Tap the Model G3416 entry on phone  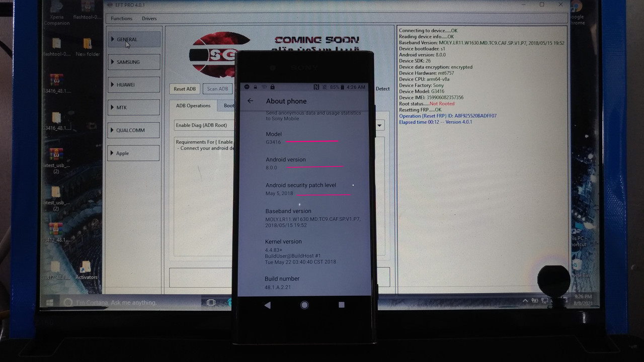click(305, 138)
